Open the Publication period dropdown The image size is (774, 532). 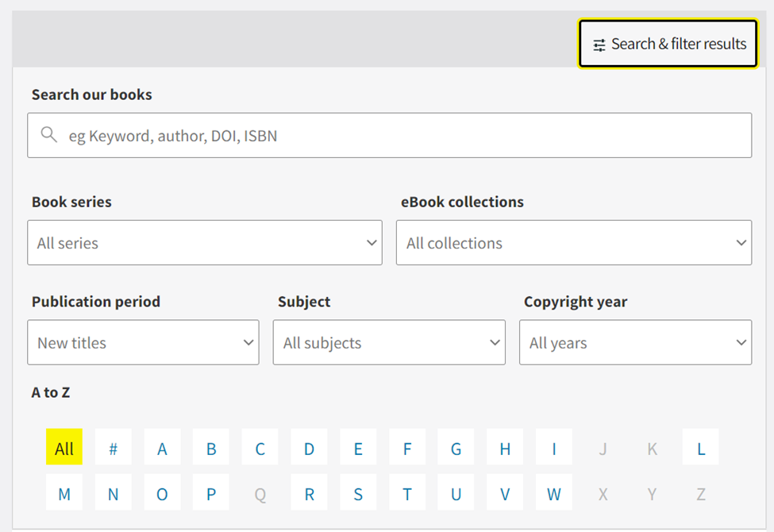point(143,342)
